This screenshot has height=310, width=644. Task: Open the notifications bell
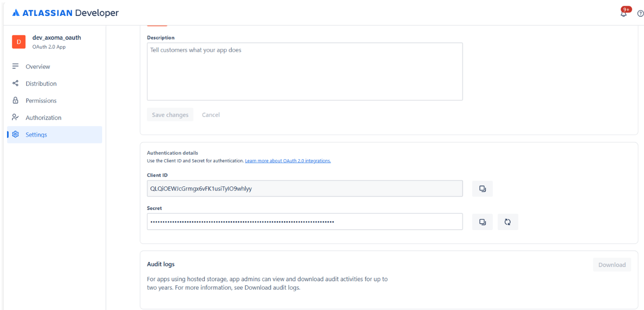(x=624, y=13)
